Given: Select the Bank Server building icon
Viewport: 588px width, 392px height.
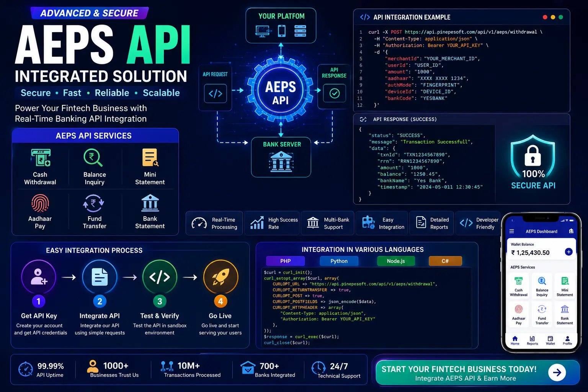Looking at the screenshot, I should click(281, 161).
